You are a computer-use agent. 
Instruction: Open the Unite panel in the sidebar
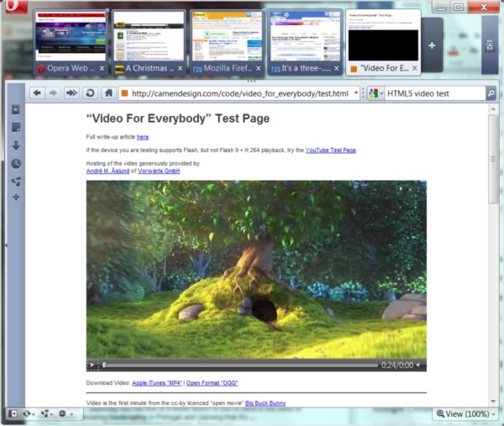[x=16, y=181]
